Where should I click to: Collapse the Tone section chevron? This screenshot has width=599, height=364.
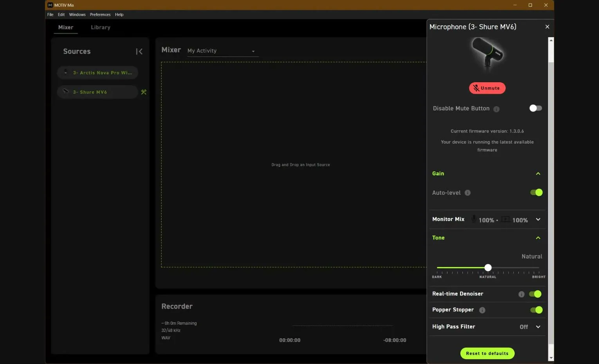pos(538,238)
